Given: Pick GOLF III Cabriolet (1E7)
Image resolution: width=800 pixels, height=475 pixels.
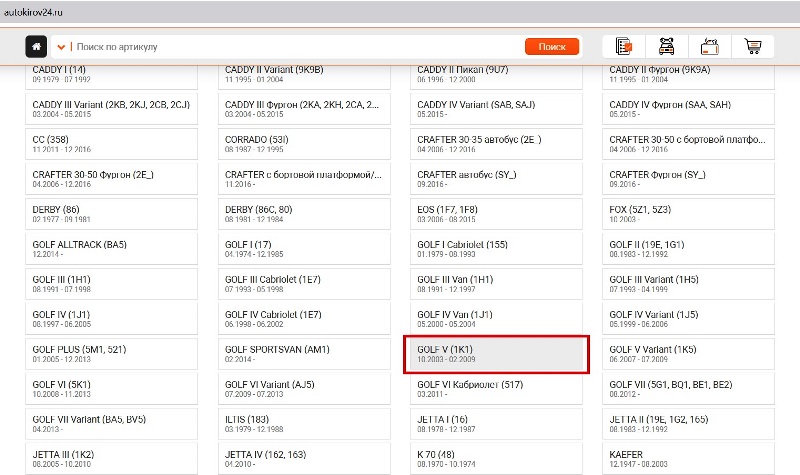Looking at the screenshot, I should [304, 284].
